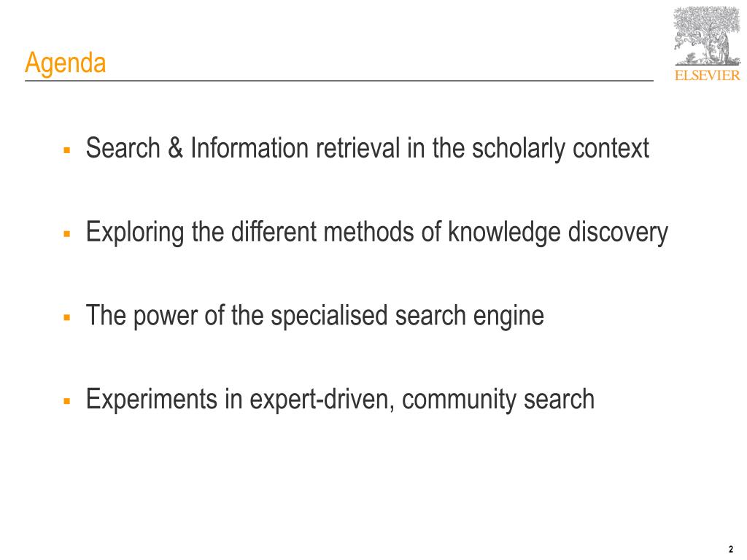
Task: Select the orange bullet before 'Experiments in expert-driven'
Action: click(66, 402)
